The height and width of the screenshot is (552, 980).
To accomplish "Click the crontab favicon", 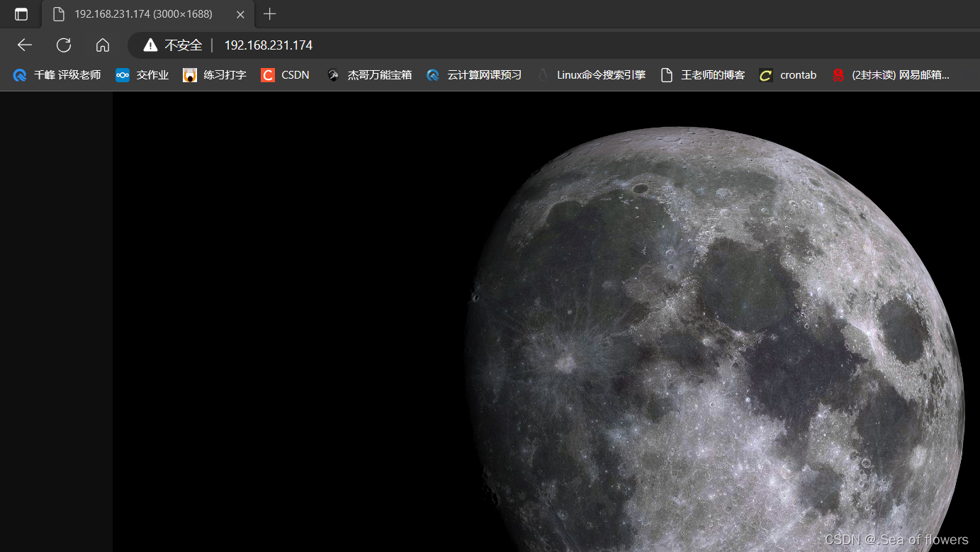I will [x=766, y=75].
